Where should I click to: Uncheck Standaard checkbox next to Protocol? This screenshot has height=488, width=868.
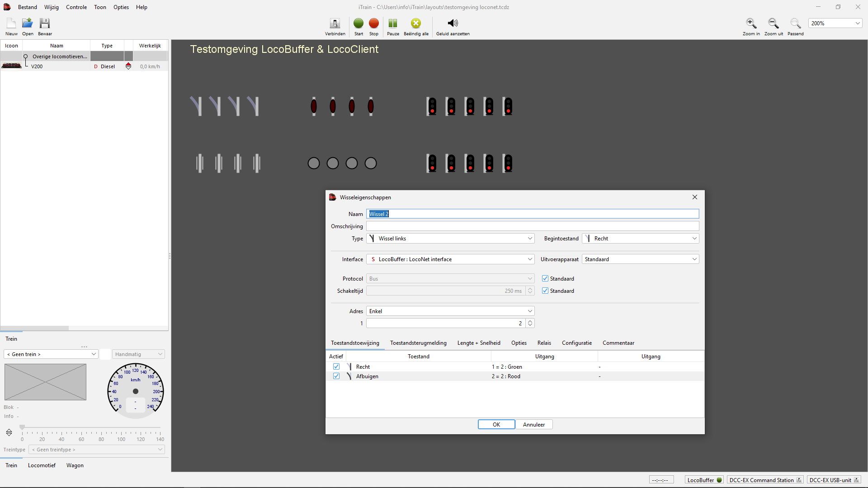coord(545,279)
